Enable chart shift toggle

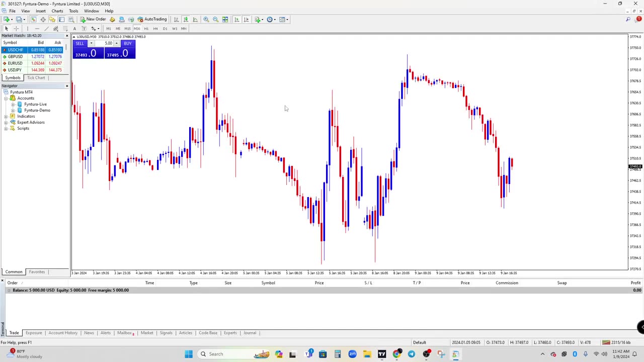(246, 19)
